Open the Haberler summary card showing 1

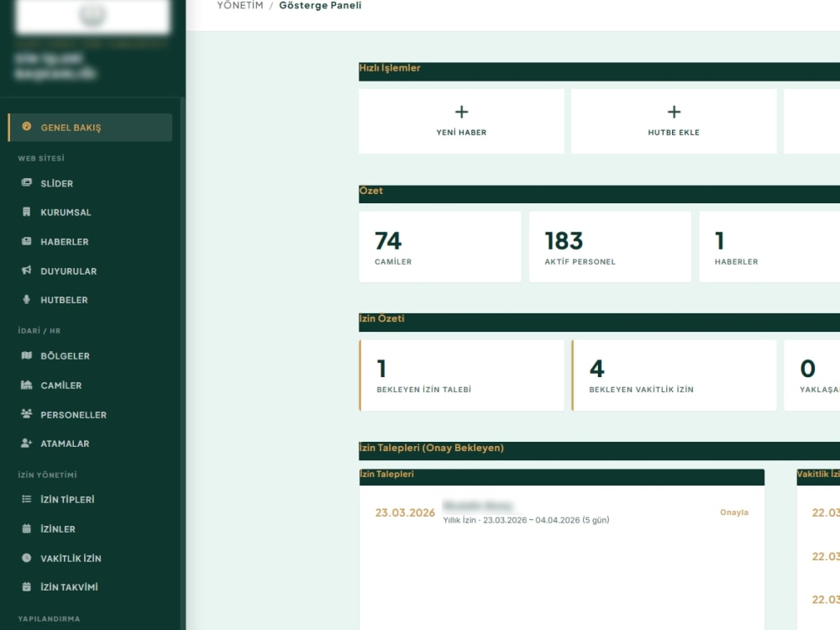(x=769, y=246)
